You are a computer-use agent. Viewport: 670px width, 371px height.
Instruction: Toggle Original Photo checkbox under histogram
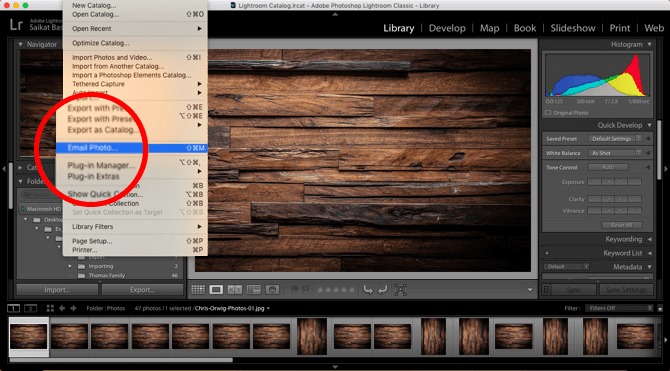click(x=548, y=113)
